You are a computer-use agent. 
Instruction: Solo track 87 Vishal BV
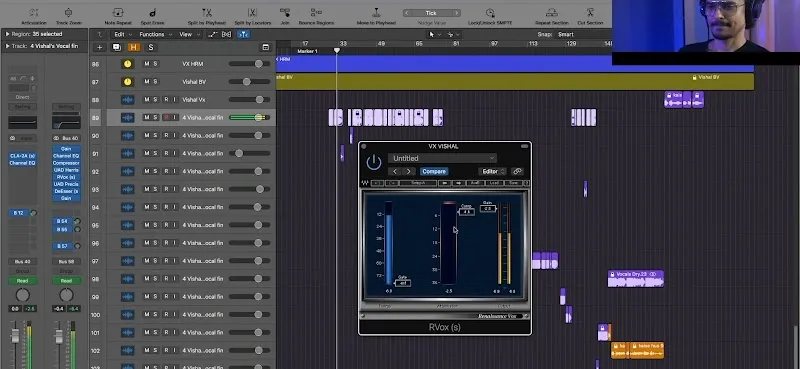click(x=155, y=82)
